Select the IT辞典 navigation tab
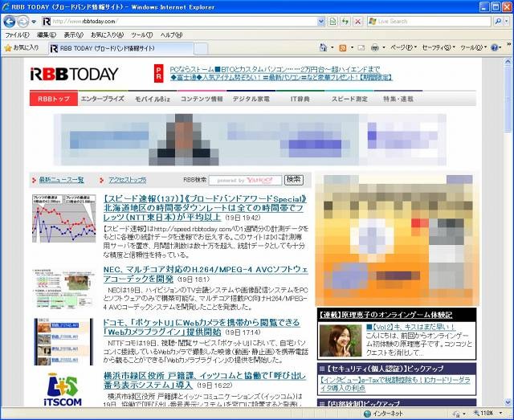514x420 pixels. click(x=300, y=99)
